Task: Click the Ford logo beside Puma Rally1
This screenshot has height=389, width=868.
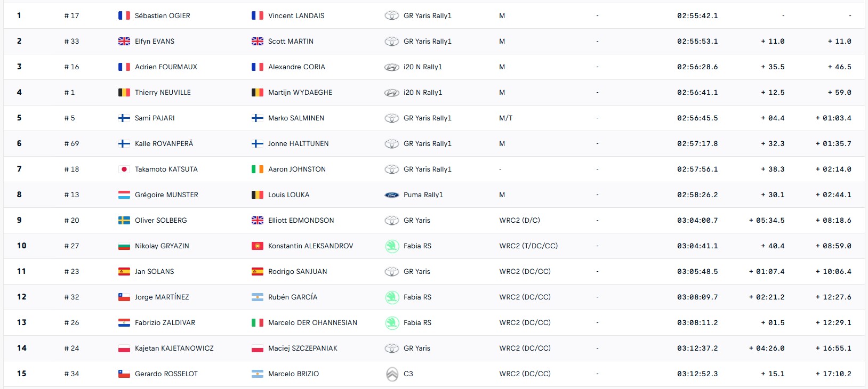Action: click(x=392, y=195)
